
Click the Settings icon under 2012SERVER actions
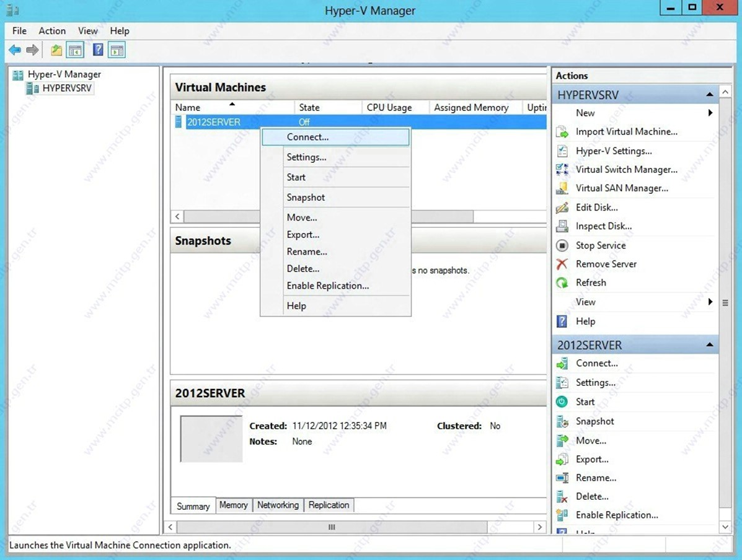pos(562,383)
